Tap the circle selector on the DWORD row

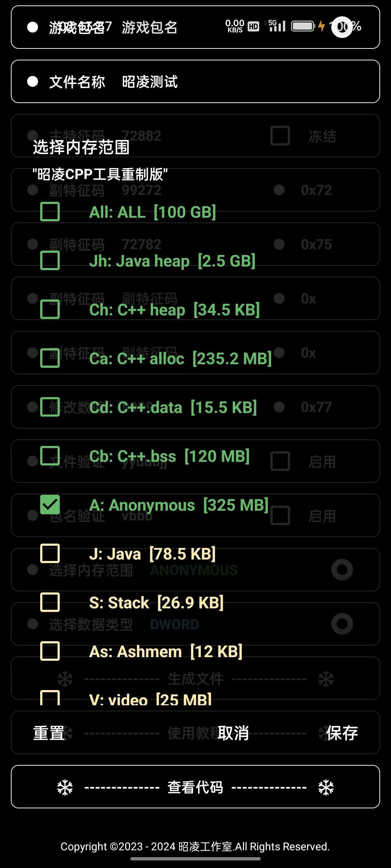(x=341, y=624)
